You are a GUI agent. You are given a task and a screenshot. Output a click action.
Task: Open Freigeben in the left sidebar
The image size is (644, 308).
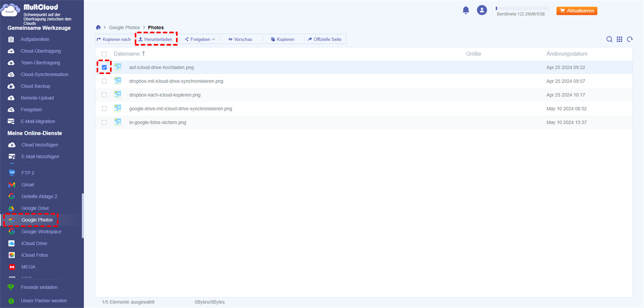coord(31,109)
